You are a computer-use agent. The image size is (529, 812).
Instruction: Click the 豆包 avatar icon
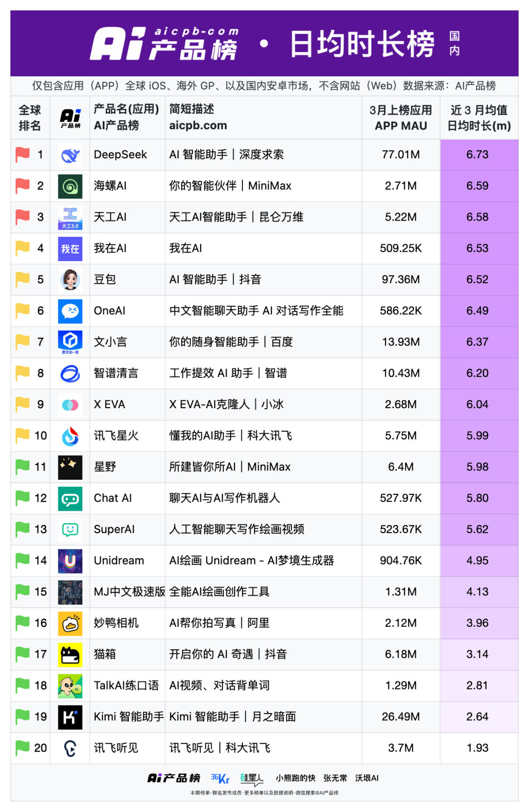(70, 280)
